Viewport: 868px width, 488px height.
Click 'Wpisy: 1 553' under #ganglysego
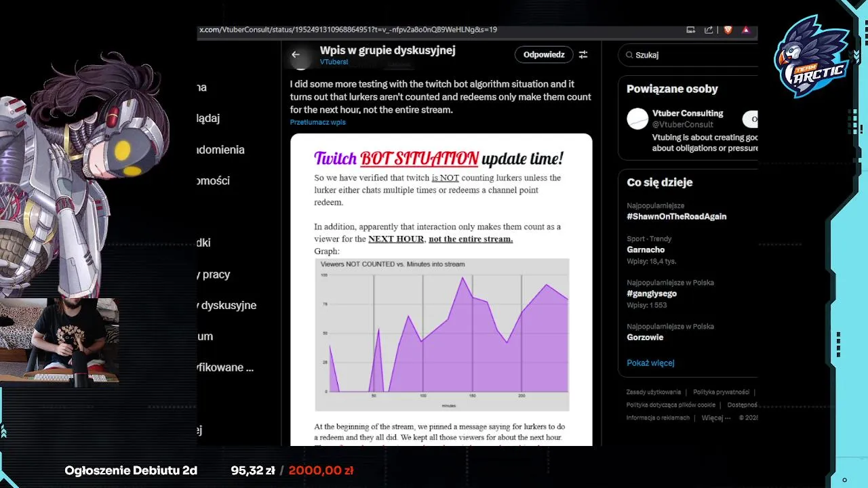[647, 305]
